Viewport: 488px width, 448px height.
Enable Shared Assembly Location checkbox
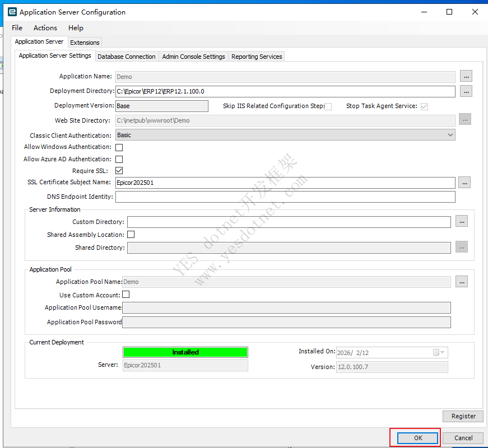click(131, 235)
